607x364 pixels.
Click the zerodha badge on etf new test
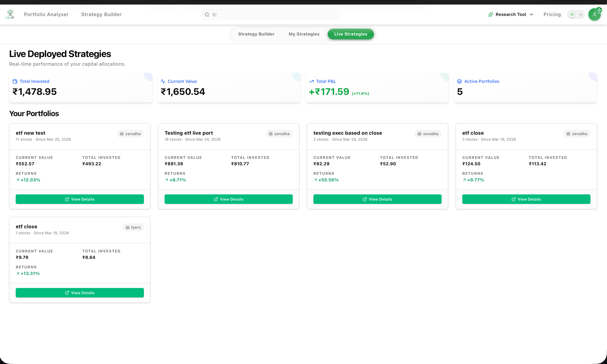click(130, 134)
